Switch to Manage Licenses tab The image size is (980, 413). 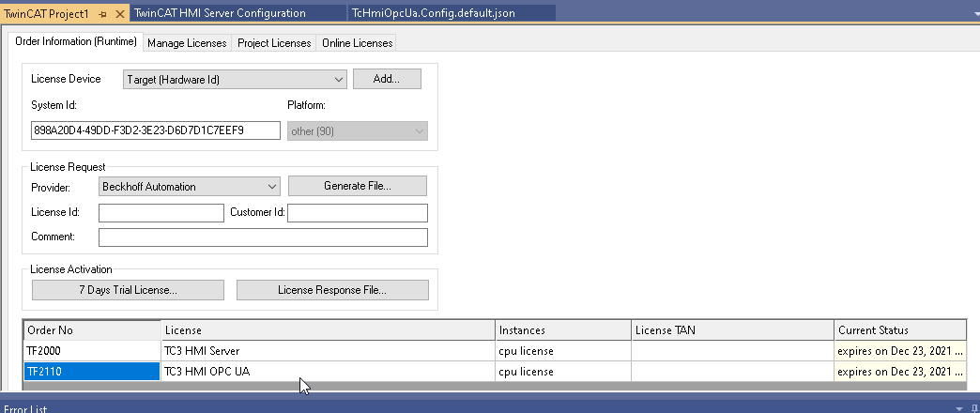point(187,43)
